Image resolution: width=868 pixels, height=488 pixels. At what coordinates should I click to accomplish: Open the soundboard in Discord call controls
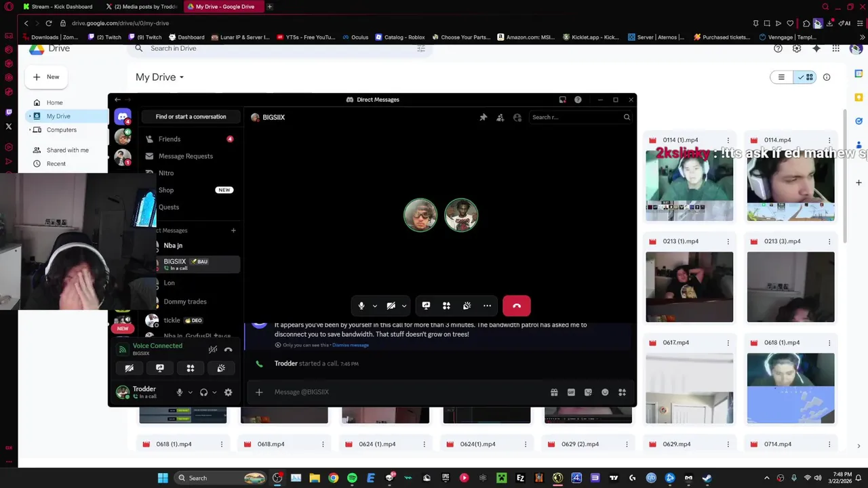pos(467,306)
